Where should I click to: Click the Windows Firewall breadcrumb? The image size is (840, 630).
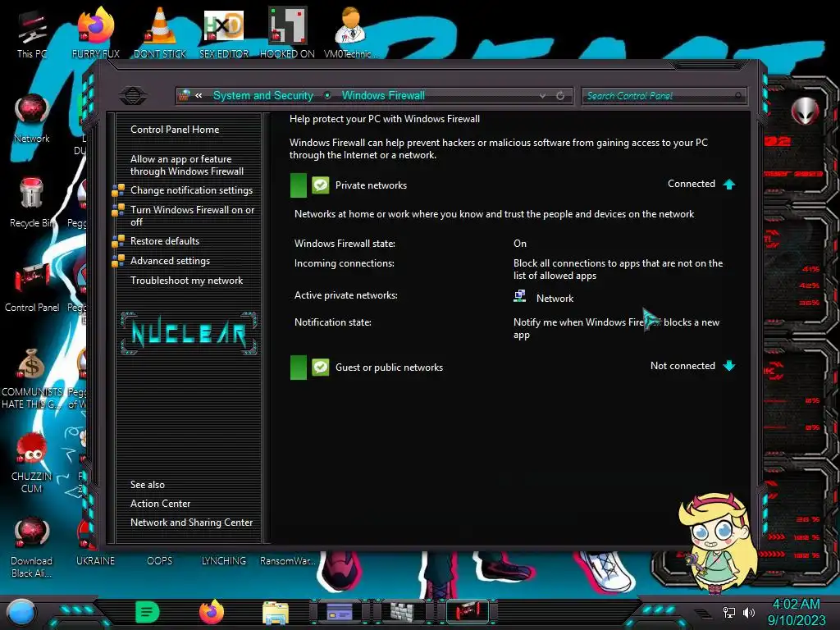pos(384,95)
